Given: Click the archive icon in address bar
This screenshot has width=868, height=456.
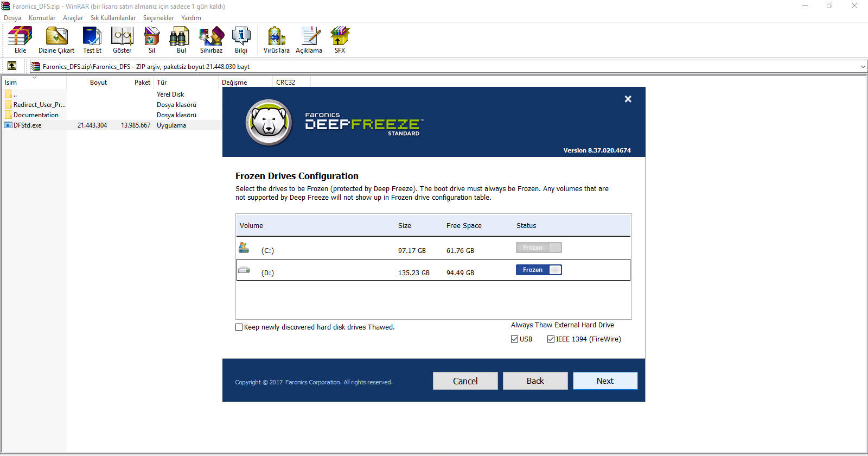Looking at the screenshot, I should coord(36,66).
